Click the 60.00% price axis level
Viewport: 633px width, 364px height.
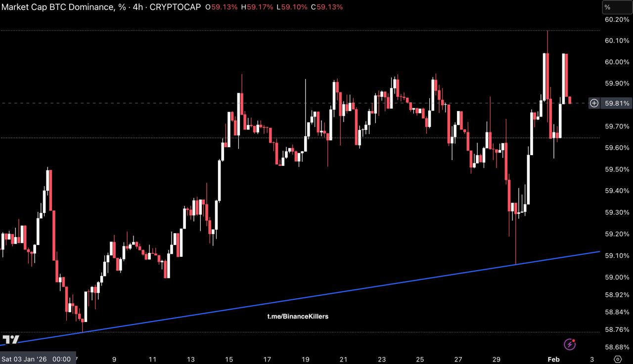616,62
